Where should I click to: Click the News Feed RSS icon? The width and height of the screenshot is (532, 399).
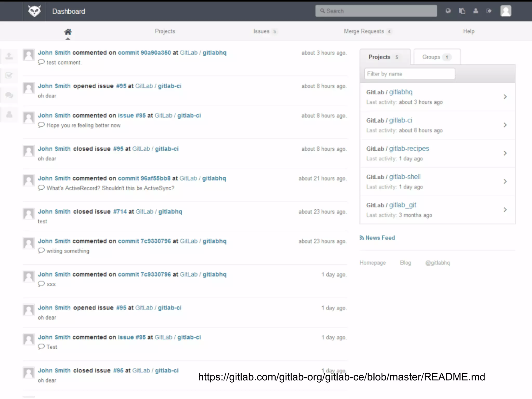362,238
